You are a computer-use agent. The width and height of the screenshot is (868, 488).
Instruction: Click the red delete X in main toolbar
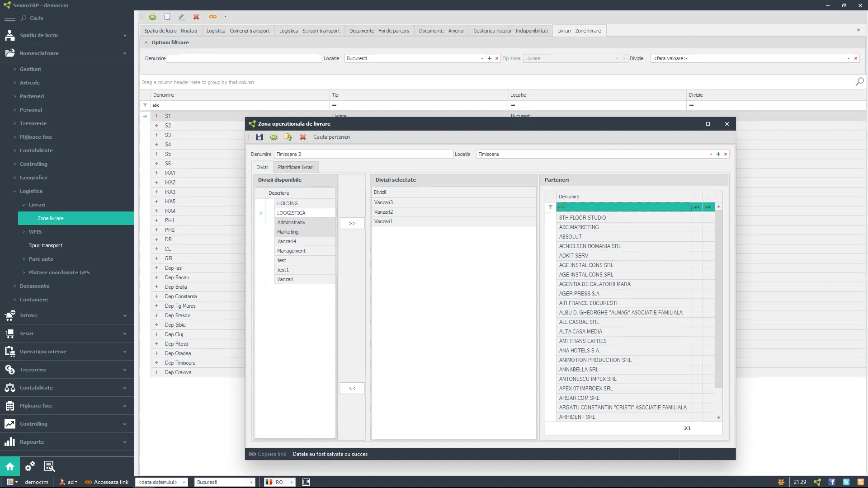pos(196,17)
